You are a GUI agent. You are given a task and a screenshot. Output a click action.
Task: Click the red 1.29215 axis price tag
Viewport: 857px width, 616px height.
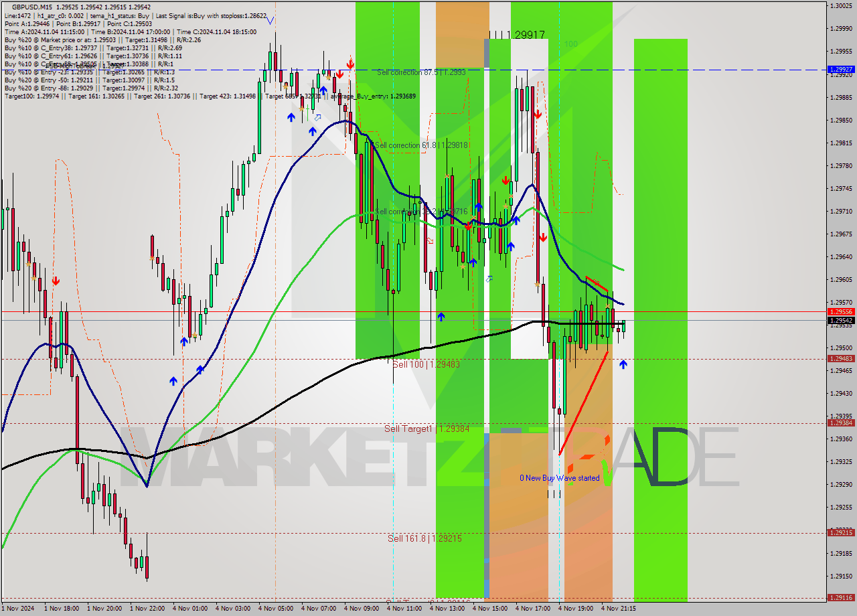(841, 533)
